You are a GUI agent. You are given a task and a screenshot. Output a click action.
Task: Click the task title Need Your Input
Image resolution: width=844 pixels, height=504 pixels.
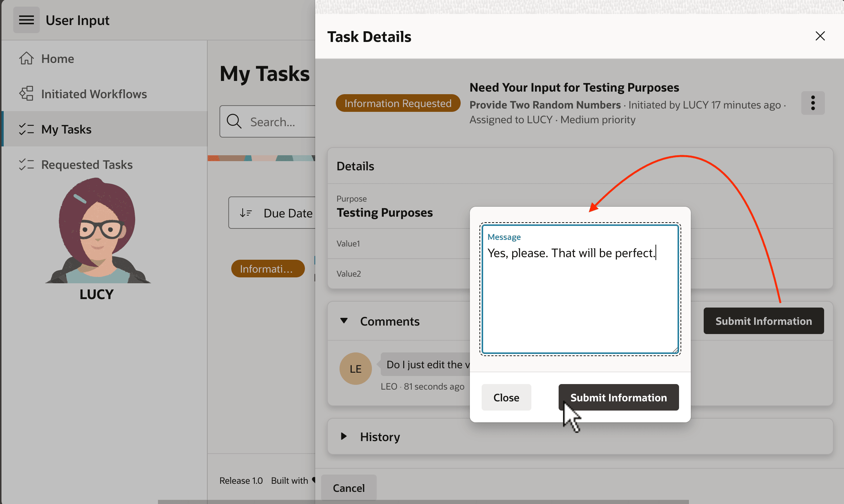tap(574, 88)
